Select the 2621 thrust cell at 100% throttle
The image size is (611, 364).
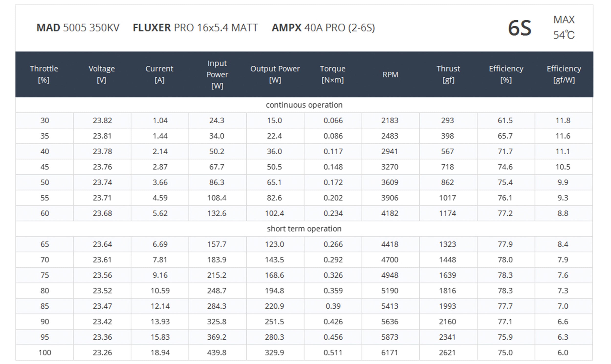point(447,353)
